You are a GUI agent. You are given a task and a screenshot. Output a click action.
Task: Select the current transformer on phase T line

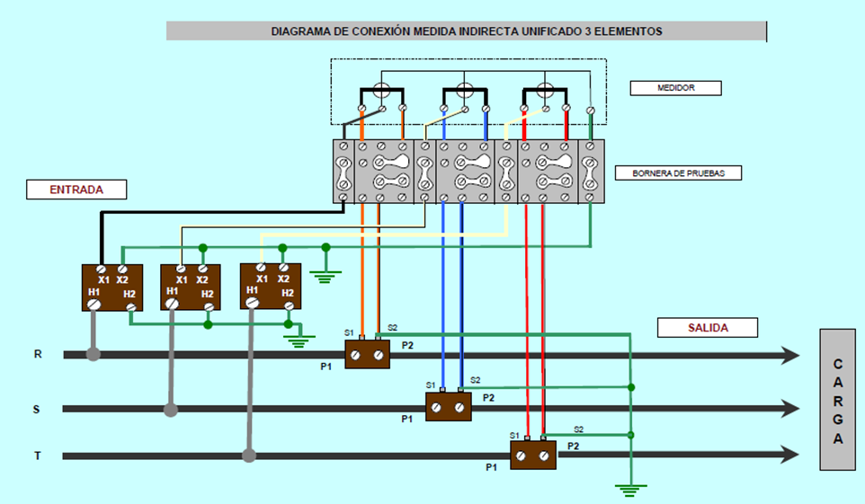tap(533, 455)
